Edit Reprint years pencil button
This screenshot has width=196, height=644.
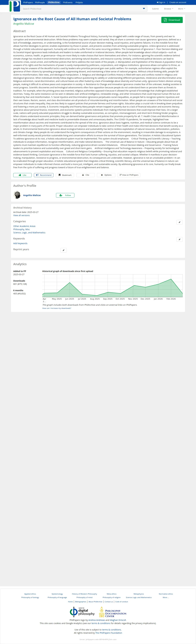click(x=64, y=250)
